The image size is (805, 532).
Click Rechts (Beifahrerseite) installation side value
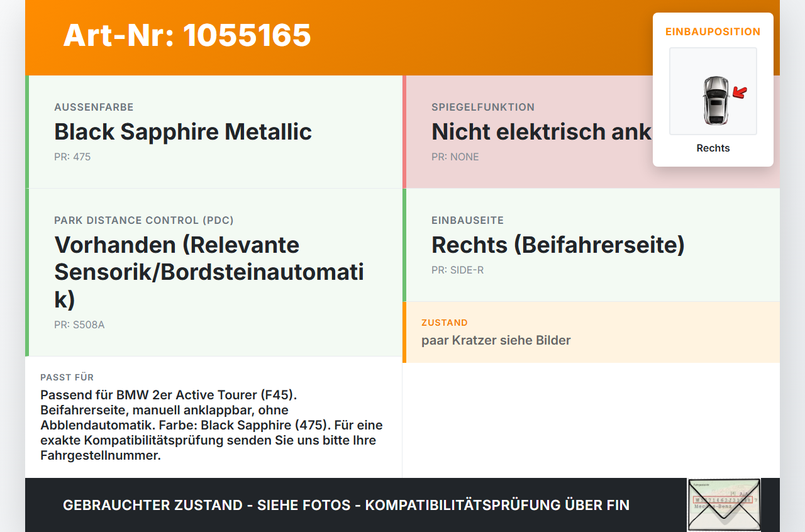pos(558,245)
